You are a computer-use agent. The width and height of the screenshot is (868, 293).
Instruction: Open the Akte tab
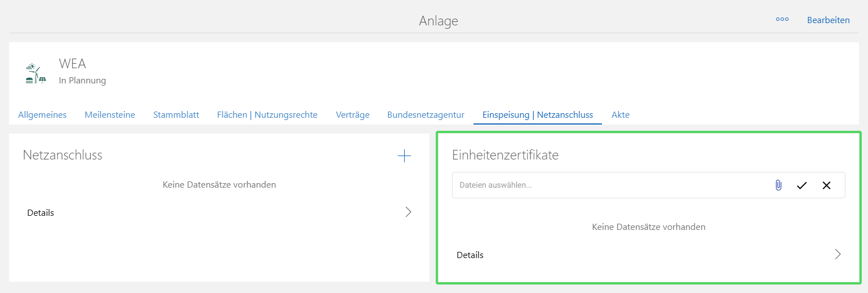click(x=621, y=115)
